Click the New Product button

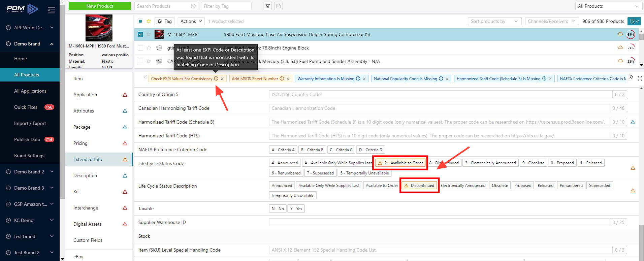100,6
